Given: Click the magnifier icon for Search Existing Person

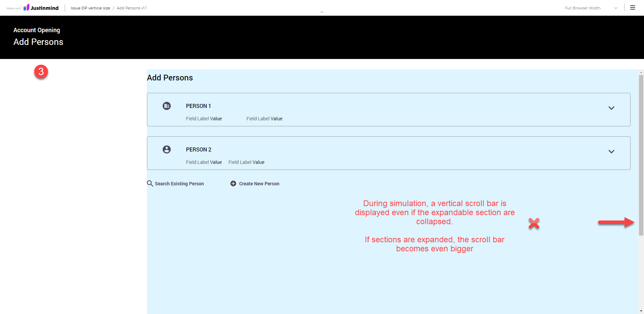Looking at the screenshot, I should (x=150, y=183).
